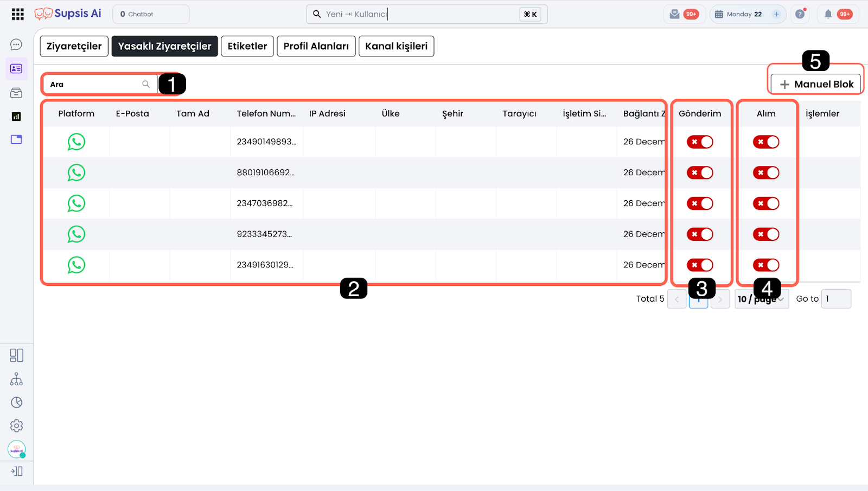Click the plus next to Monday 22
Image resolution: width=868 pixels, height=491 pixels.
[x=776, y=14]
